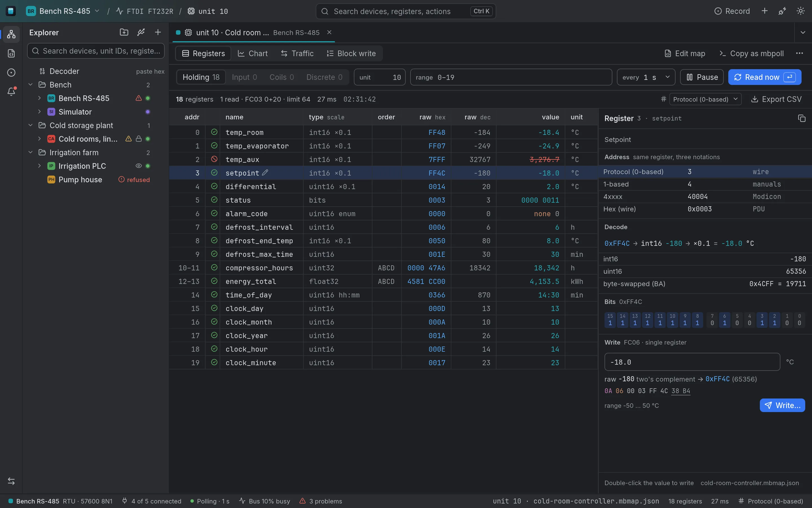Collapse the Cold storage plant folder
This screenshot has height=508, width=812.
tap(30, 125)
